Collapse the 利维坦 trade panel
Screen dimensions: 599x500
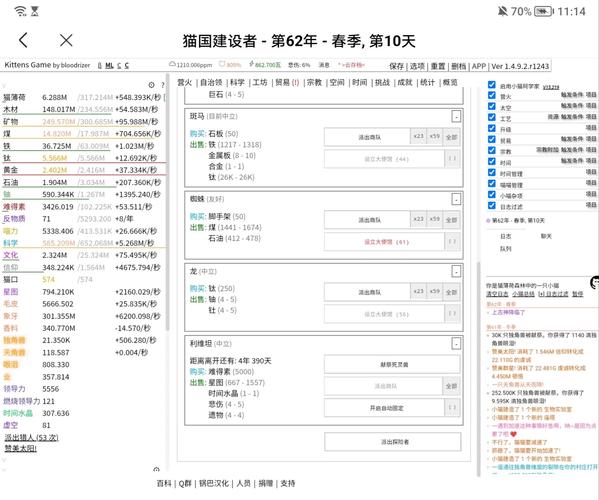[456, 343]
